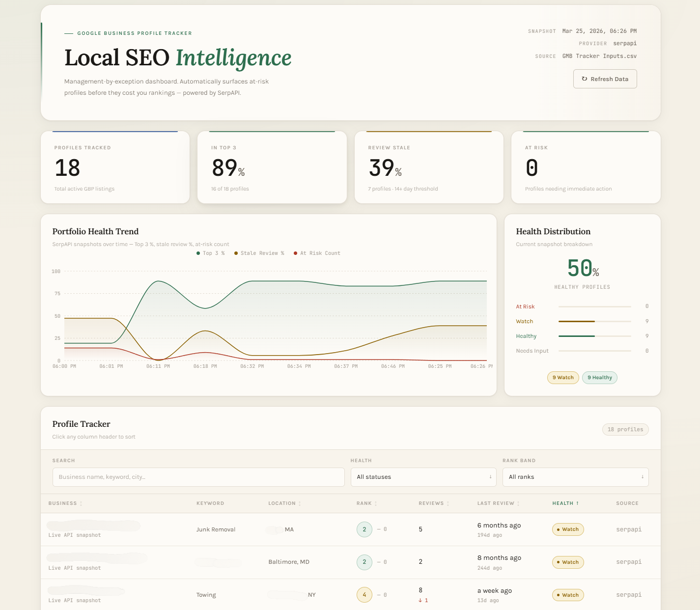
Task: Click the HEALTH column sort arrow
Action: click(578, 503)
